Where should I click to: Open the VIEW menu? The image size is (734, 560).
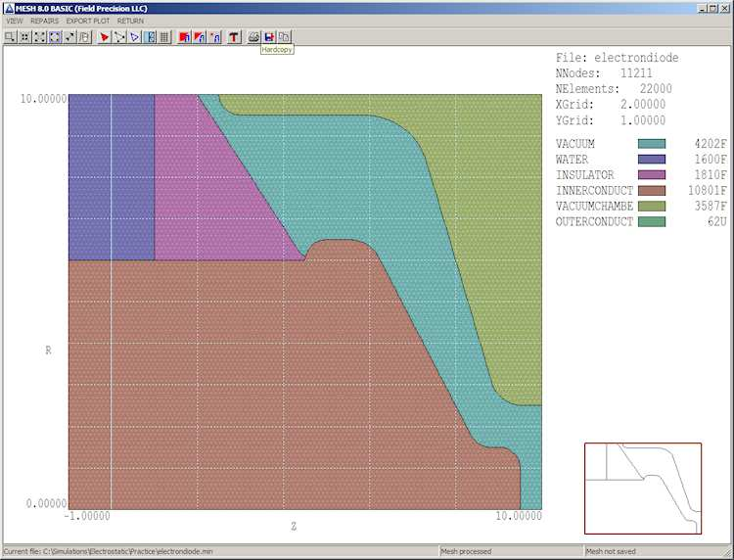[x=15, y=21]
